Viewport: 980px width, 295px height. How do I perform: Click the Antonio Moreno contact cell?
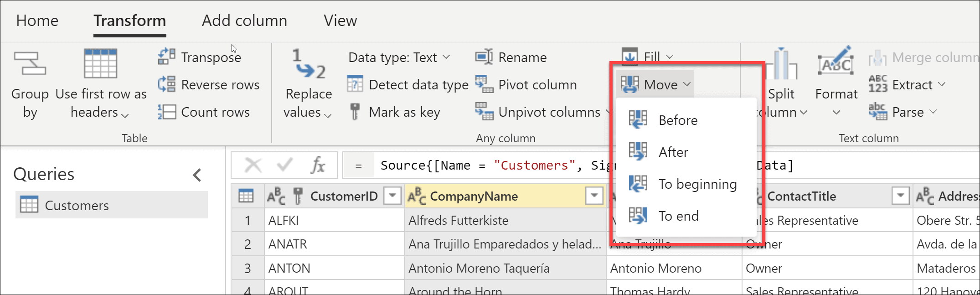(674, 268)
